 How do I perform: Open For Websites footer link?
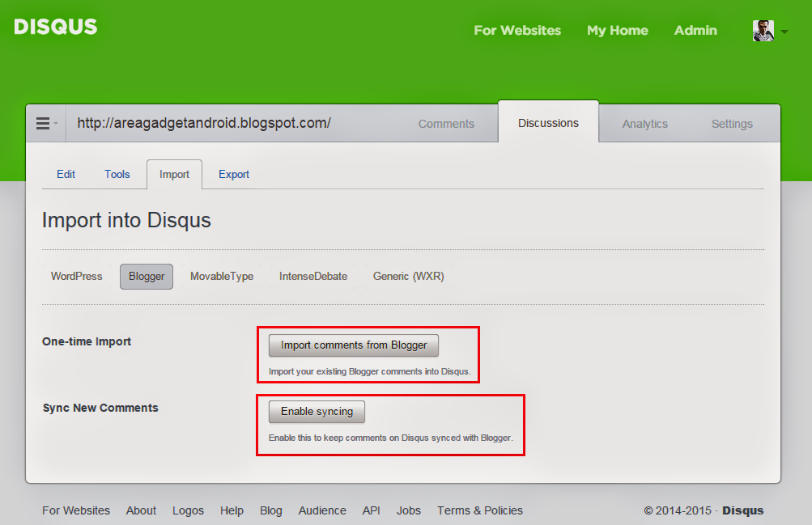coord(76,510)
